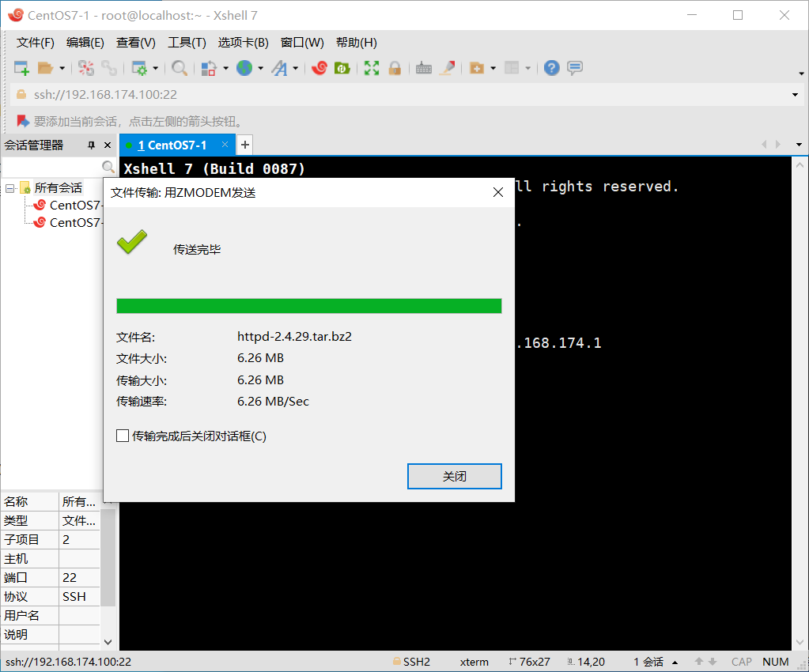Launch Xshell red swirl toolbar icon
This screenshot has width=809, height=672.
click(x=319, y=68)
